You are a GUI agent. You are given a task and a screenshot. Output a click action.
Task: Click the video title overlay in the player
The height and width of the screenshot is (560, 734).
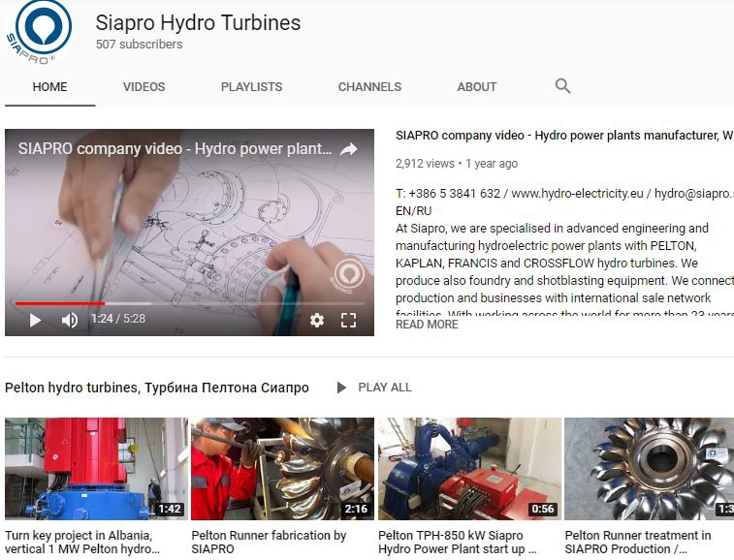point(176,149)
